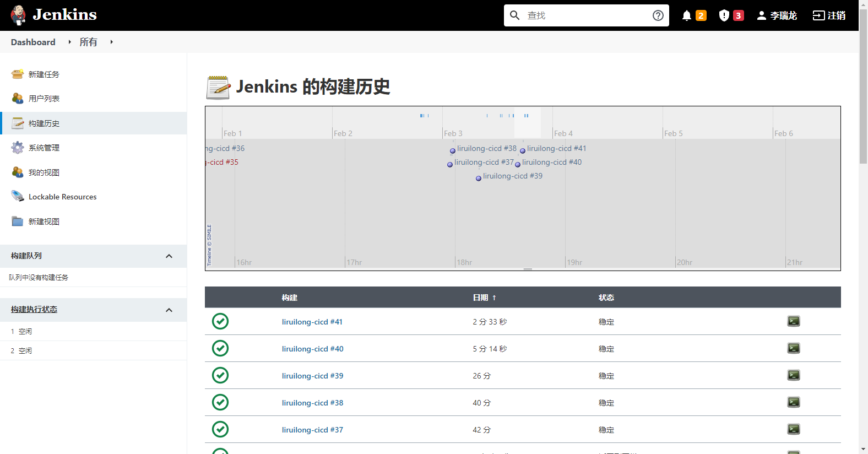Sort the table by 日期 column
Screen dimensions: 868x454
click(x=485, y=298)
